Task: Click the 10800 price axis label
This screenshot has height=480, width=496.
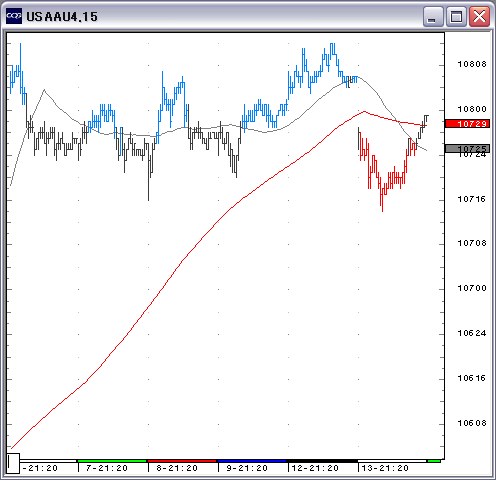Action: click(x=472, y=109)
